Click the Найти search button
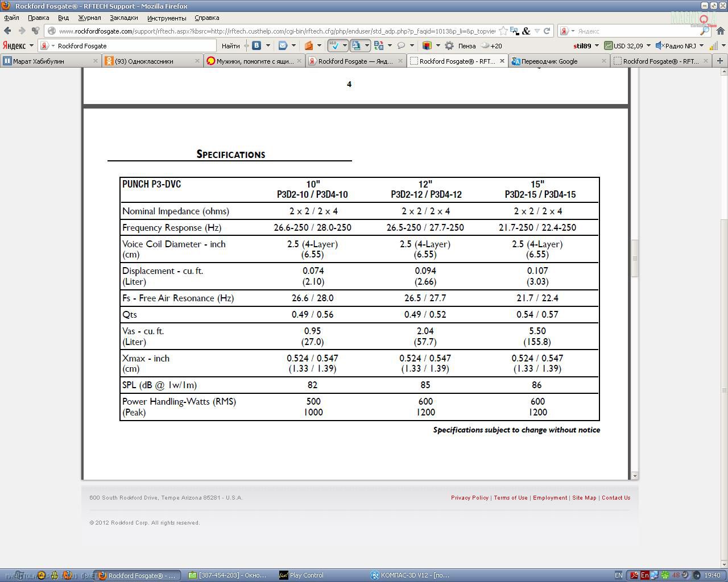728x582 pixels. tap(230, 45)
